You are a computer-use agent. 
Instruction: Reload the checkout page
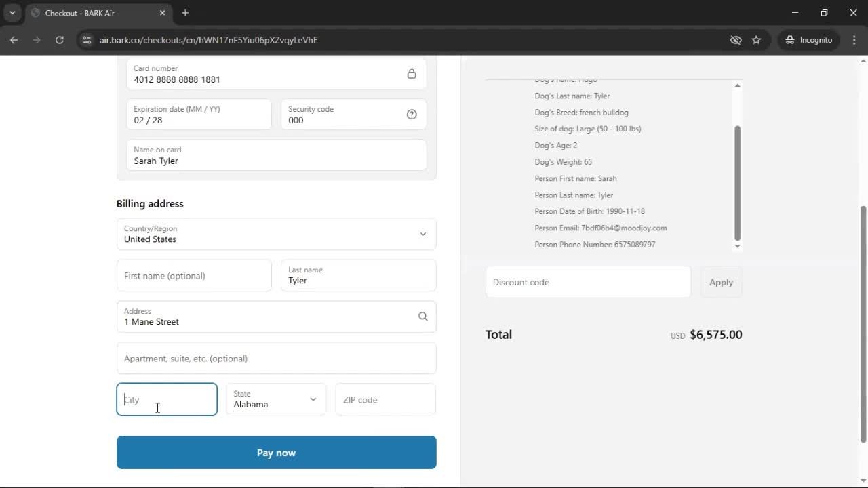(60, 40)
